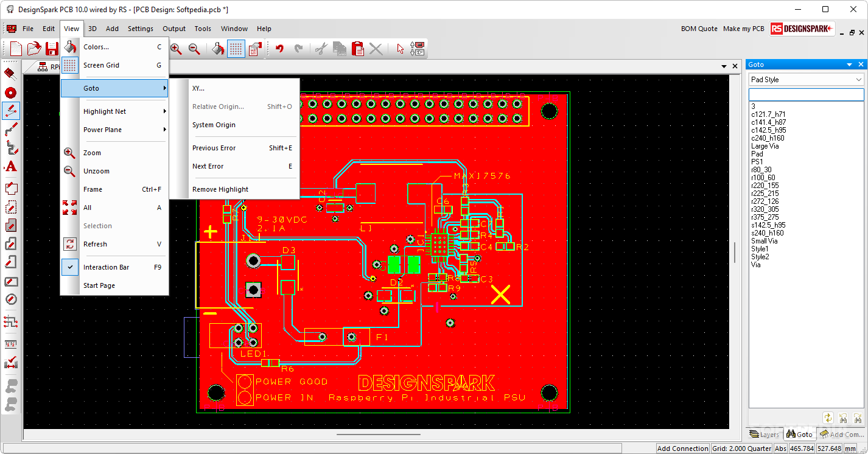Select 'Large Via' in the pad style list
The height and width of the screenshot is (454, 868).
pos(765,146)
